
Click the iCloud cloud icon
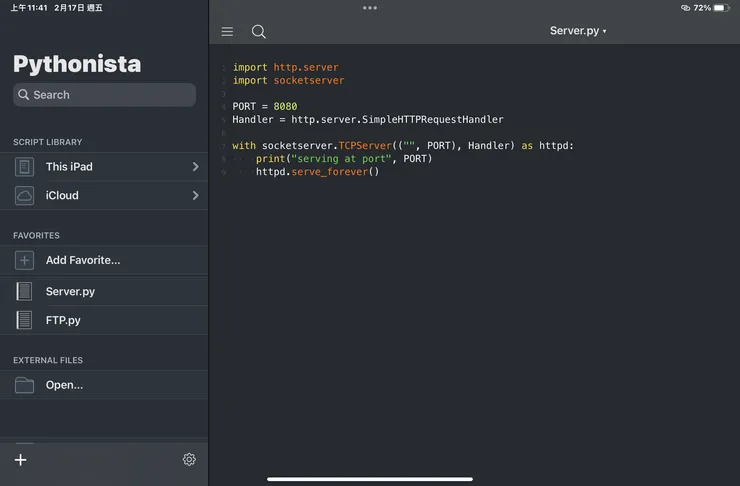click(24, 195)
